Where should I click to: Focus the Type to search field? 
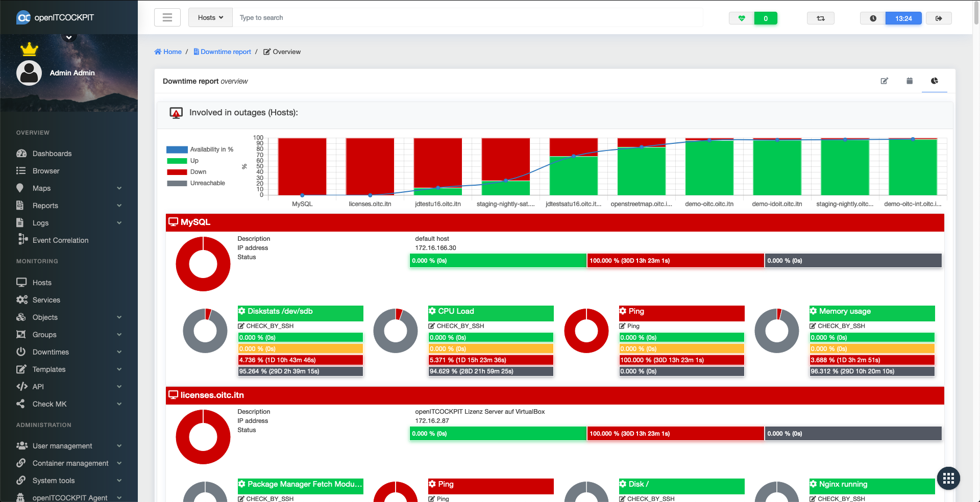pos(468,17)
